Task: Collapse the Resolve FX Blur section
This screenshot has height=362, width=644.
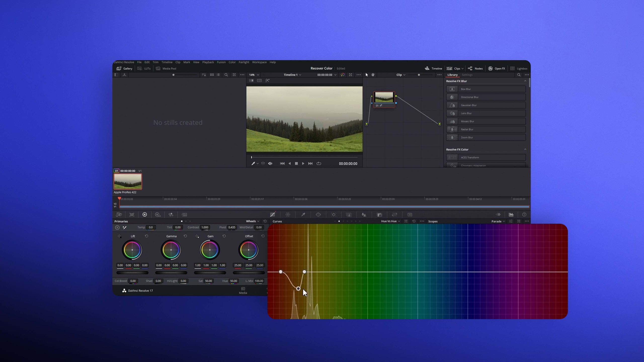Action: point(525,81)
